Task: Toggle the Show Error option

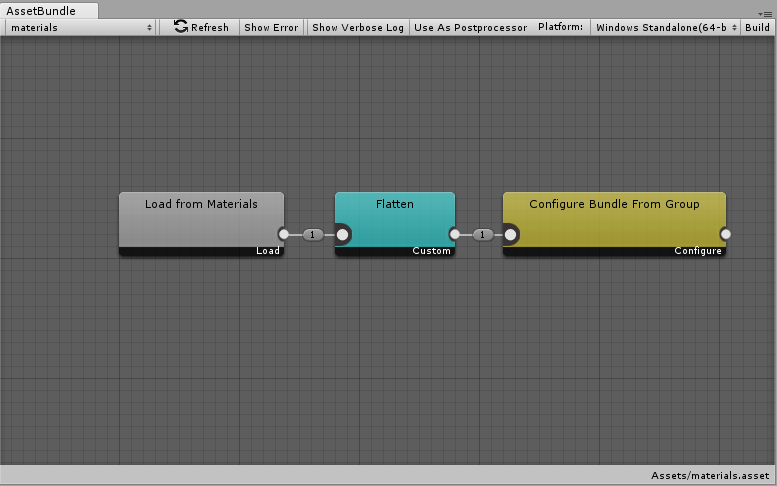Action: 271,28
